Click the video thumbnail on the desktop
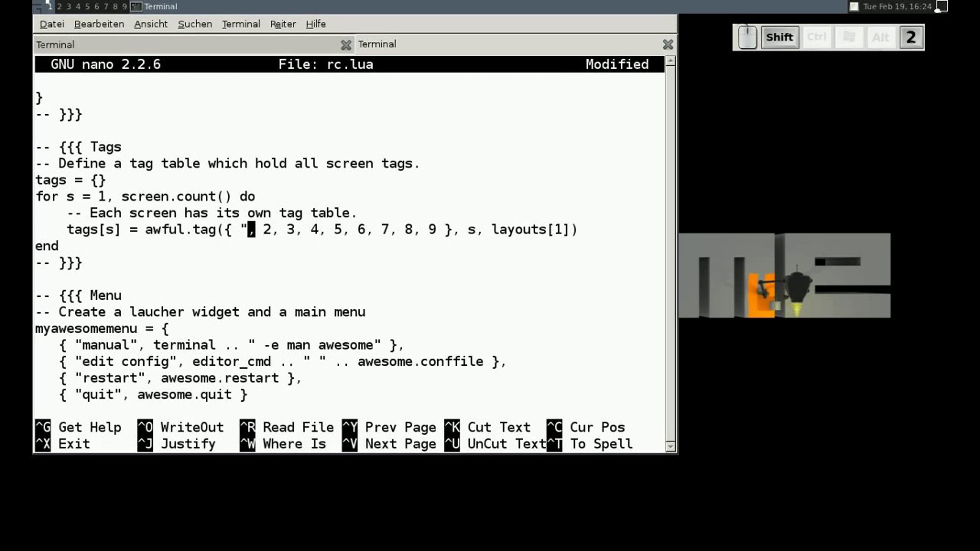 click(784, 275)
